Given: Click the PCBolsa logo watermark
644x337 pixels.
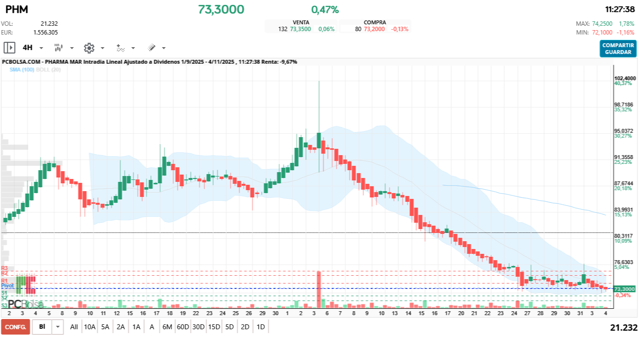Looking at the screenshot, I should click(x=25, y=304).
